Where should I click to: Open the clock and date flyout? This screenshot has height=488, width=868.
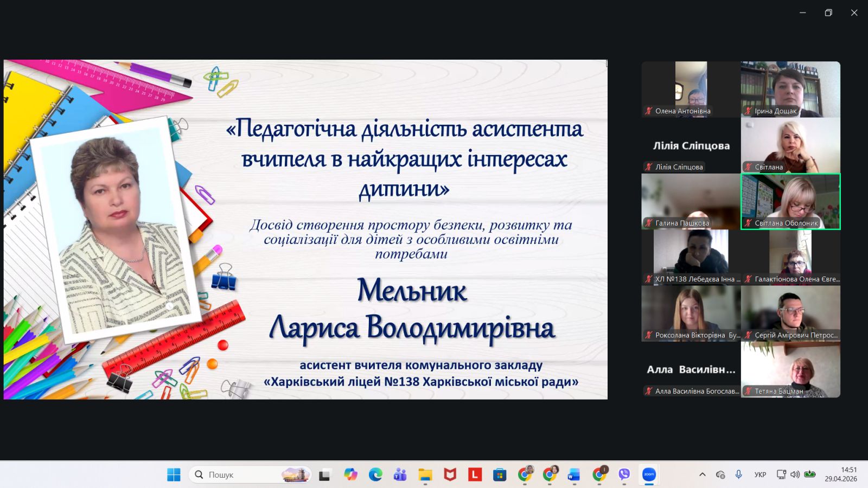pos(841,474)
